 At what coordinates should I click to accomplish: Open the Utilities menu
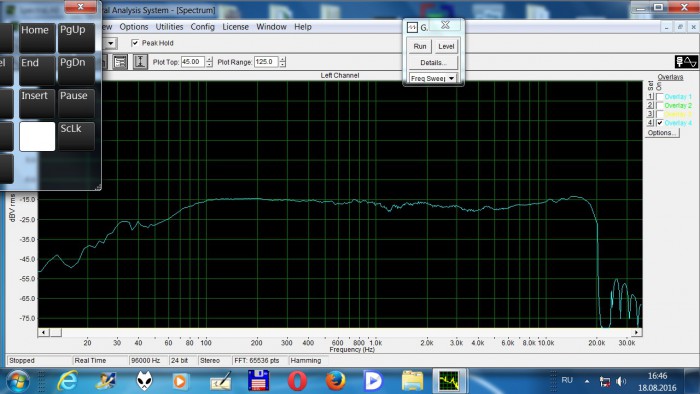coord(169,27)
